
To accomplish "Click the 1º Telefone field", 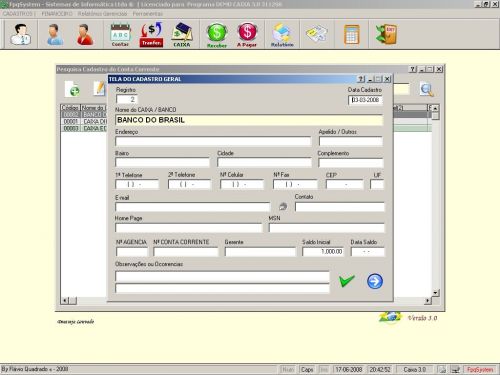I will pyautogui.click(x=137, y=184).
